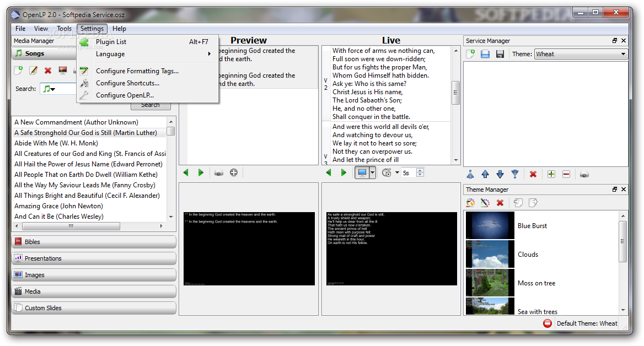Open an existing service file icon
This screenshot has width=644, height=346.
485,54
